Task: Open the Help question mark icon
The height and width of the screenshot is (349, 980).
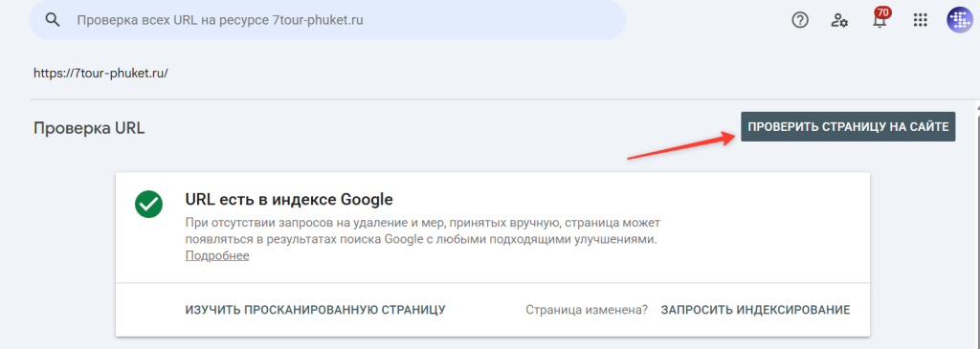Action: [800, 20]
